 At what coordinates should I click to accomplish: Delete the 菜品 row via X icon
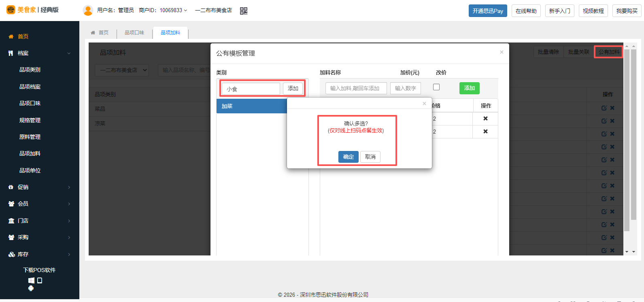point(612,108)
